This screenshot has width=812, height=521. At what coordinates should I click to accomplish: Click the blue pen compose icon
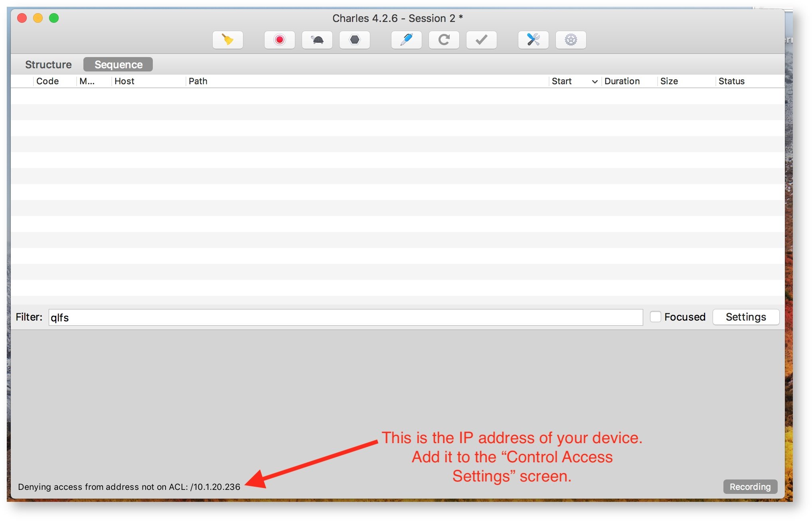[x=406, y=40]
